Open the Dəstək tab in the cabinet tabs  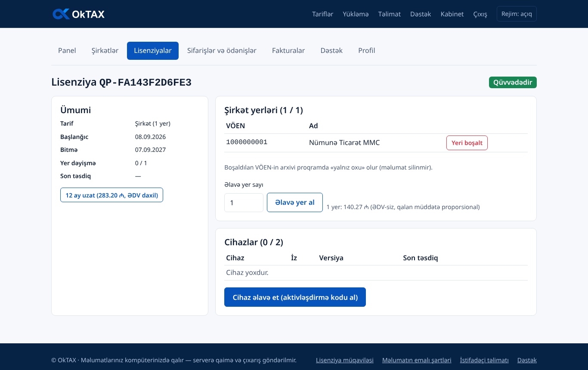click(331, 51)
